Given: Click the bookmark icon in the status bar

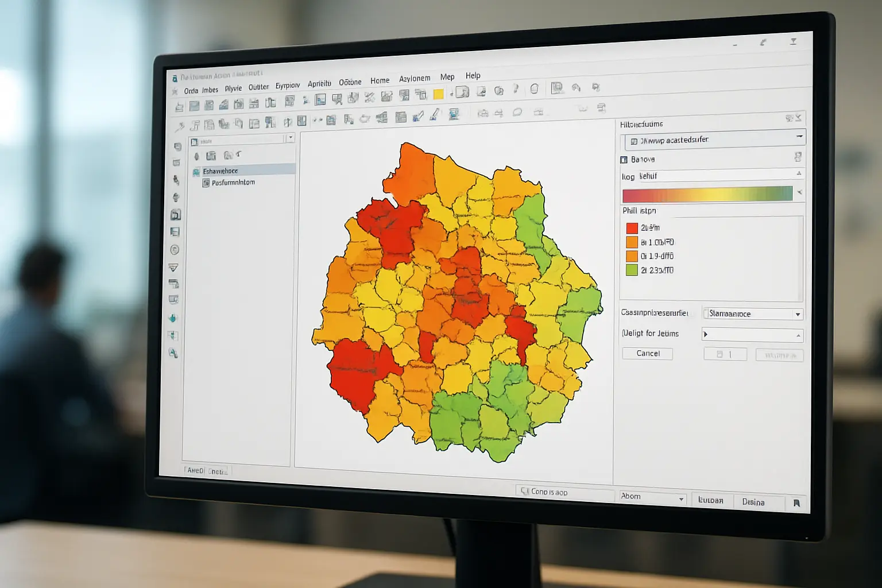Looking at the screenshot, I should (796, 503).
